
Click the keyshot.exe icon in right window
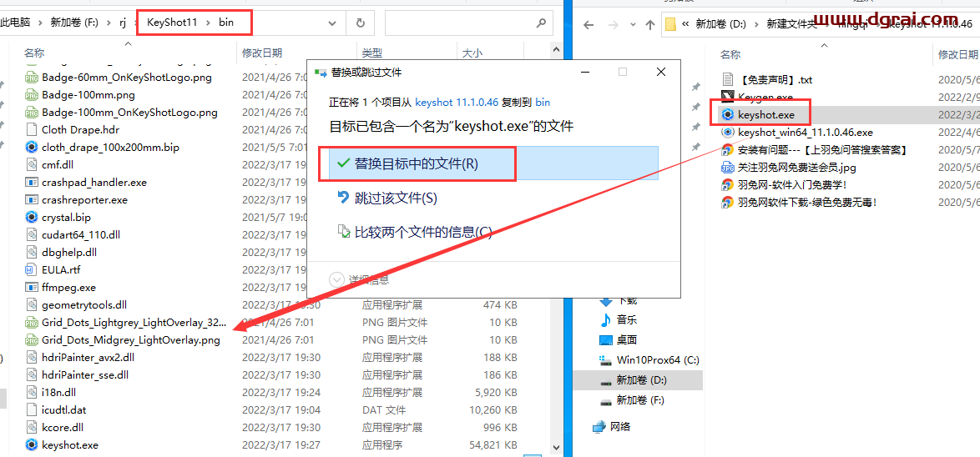coord(728,114)
